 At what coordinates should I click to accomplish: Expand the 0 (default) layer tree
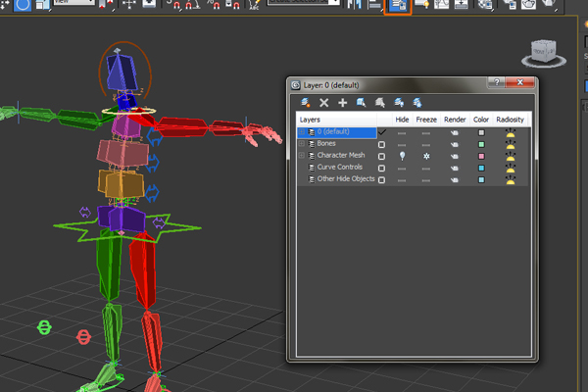[x=302, y=132]
